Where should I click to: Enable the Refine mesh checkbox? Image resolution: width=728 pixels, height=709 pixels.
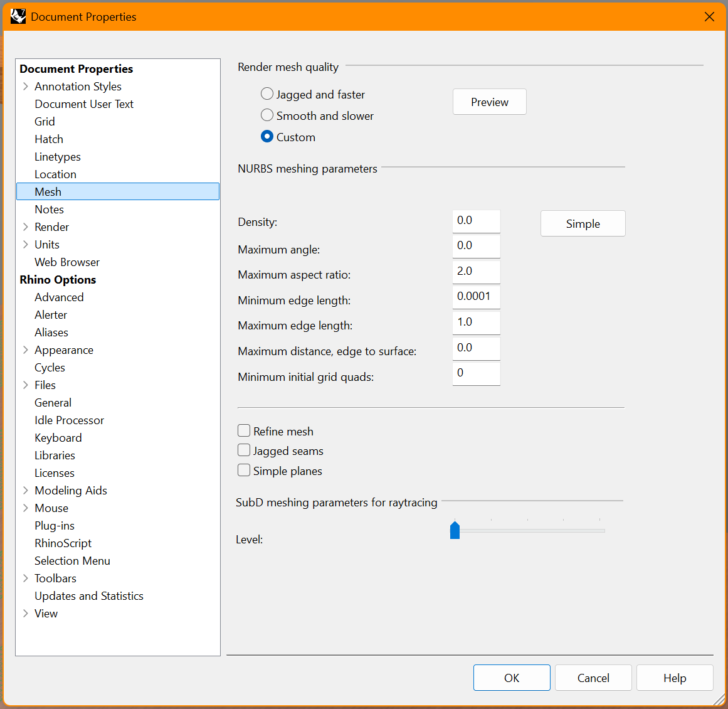pos(244,430)
